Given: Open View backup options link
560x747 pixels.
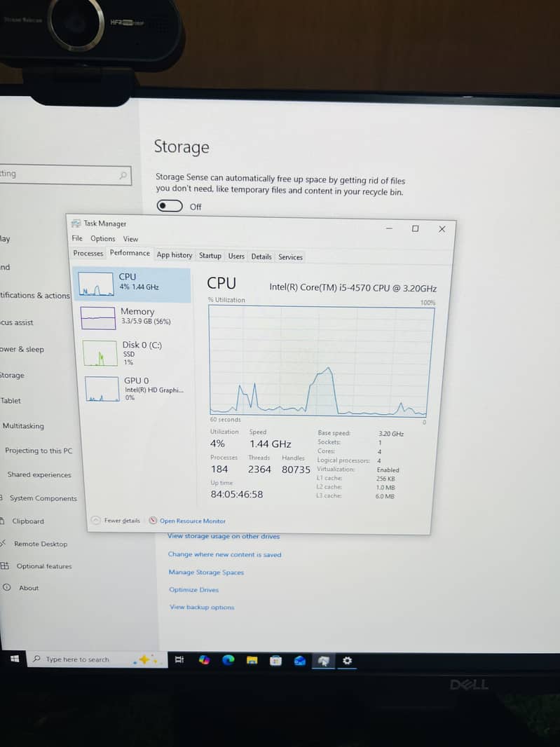Looking at the screenshot, I should click(202, 607).
